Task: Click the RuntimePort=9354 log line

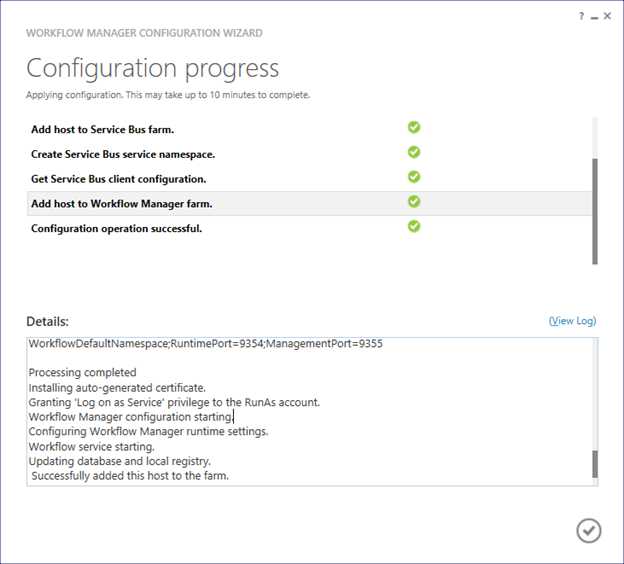Action: (205, 343)
